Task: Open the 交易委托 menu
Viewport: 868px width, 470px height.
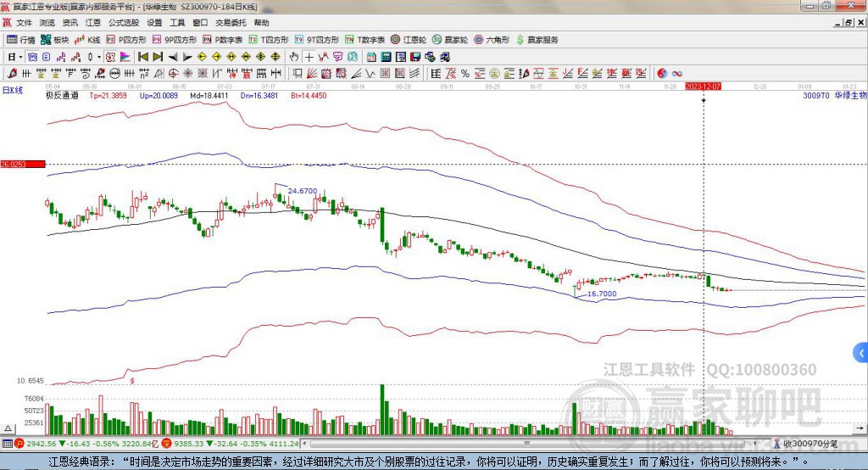Action: point(231,23)
